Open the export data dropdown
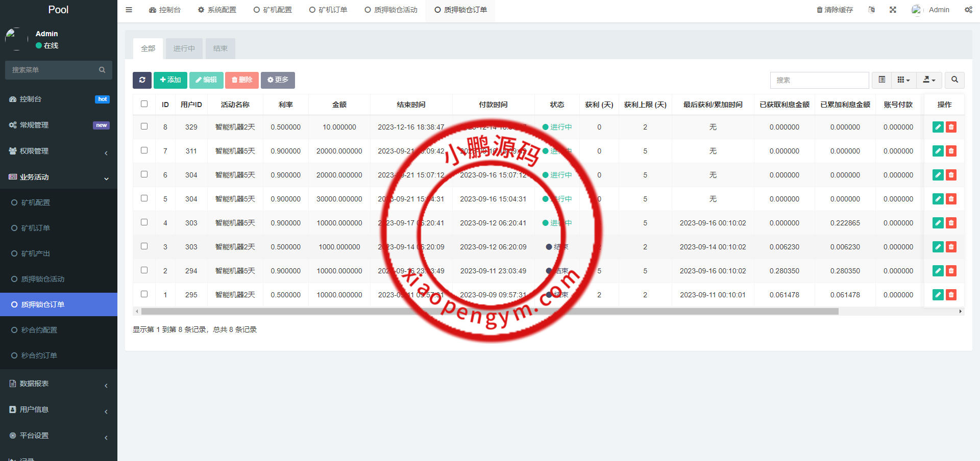 pyautogui.click(x=929, y=80)
